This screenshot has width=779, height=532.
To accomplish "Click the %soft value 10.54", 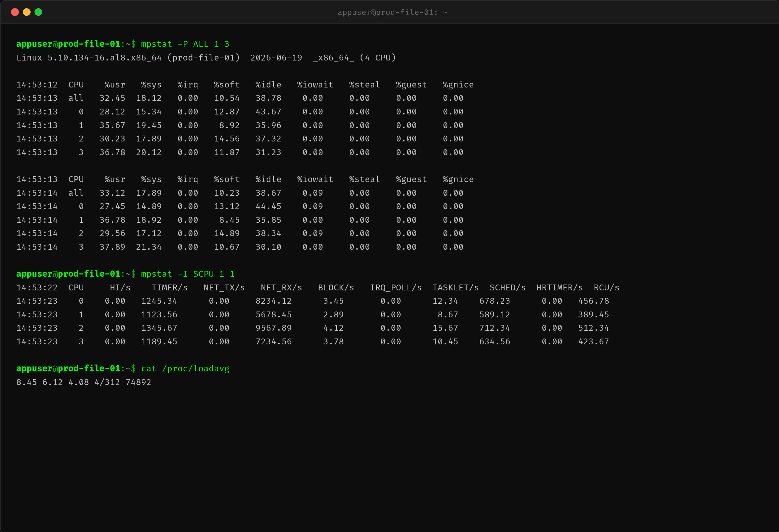I will tap(227, 98).
